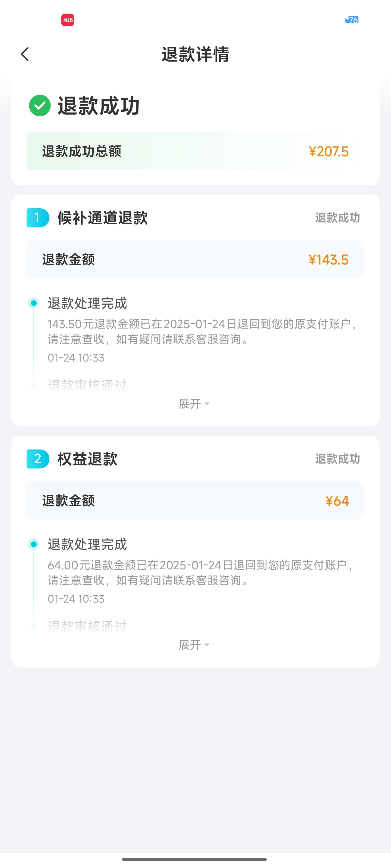
Task: Tap the number 2 step badge
Action: [38, 459]
